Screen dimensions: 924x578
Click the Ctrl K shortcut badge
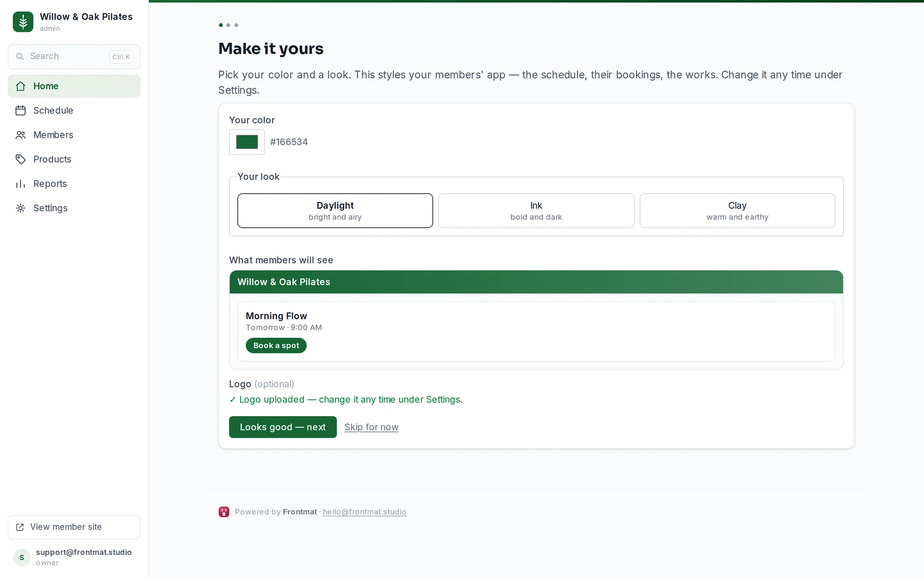[x=121, y=57]
